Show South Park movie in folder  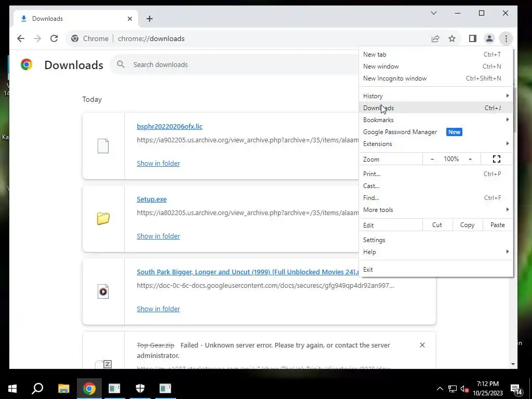click(x=158, y=309)
